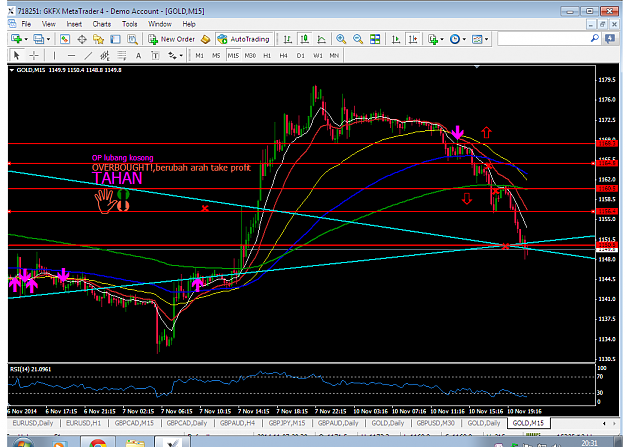Screen dimensions: 625x447
Task: Click the New Order button
Action: click(x=172, y=39)
